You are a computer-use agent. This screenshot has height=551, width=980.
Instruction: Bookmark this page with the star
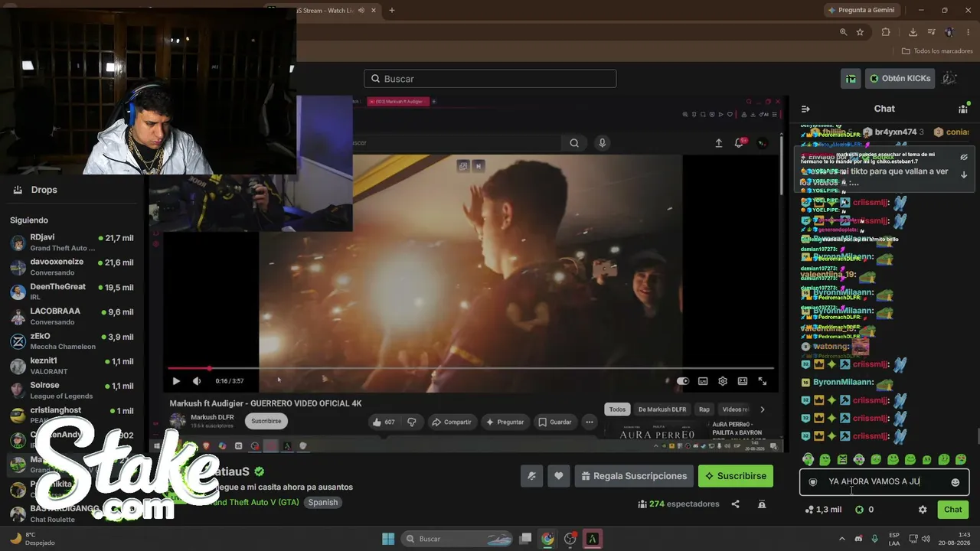(860, 32)
